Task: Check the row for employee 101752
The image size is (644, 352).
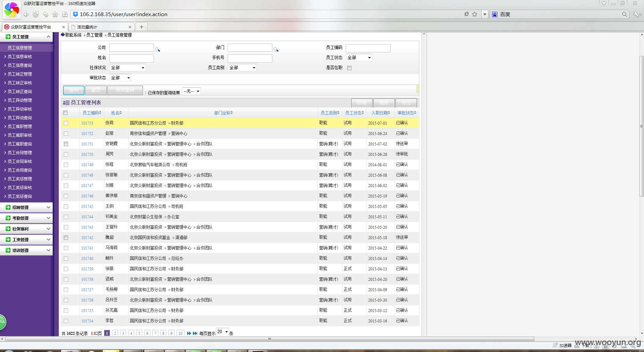Action: tap(66, 134)
